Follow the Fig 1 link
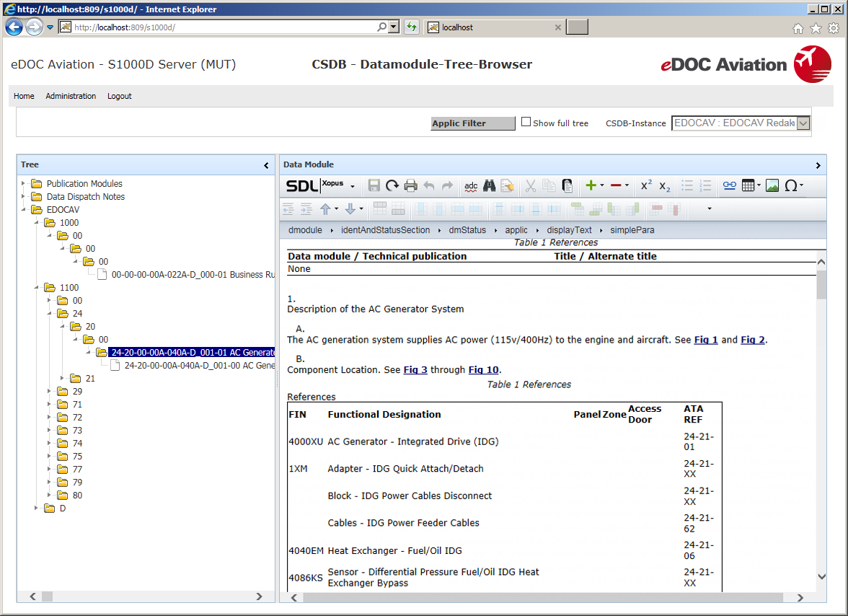The image size is (848, 616). tap(706, 340)
